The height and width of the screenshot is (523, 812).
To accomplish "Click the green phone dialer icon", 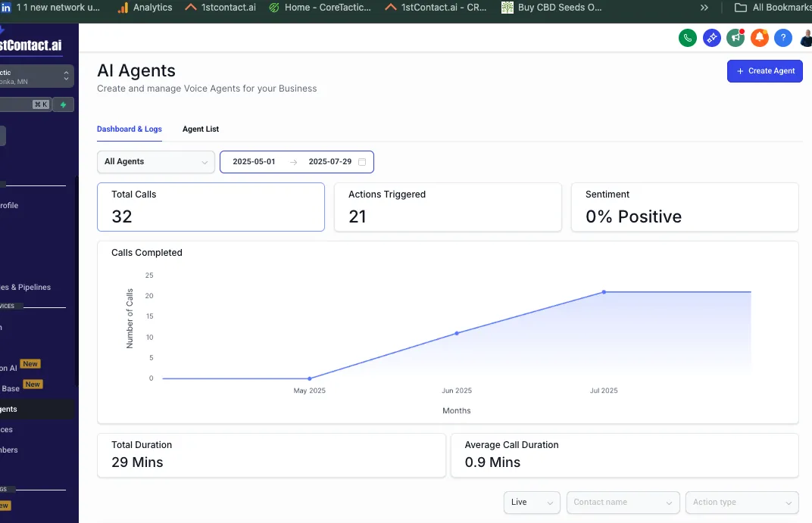I will click(688, 38).
